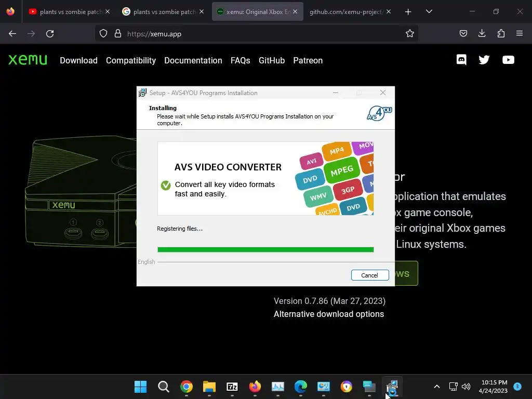Reload the xemu.app page
This screenshot has height=399, width=532.
click(50, 34)
